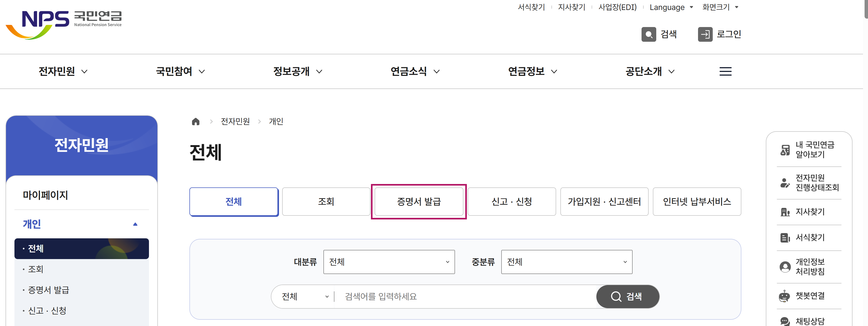The image size is (868, 326).
Task: Select 조회 item in sidebar
Action: [81, 269]
